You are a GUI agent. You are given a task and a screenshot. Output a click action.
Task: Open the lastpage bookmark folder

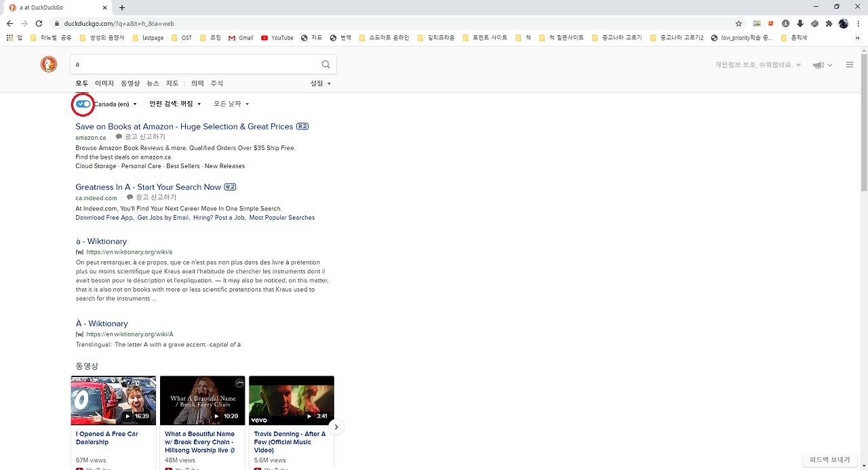point(148,38)
